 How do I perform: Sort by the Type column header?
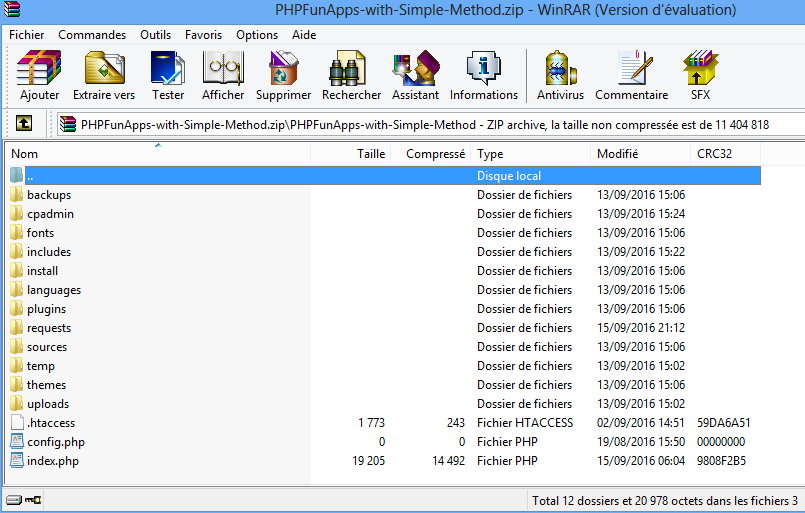[531, 154]
